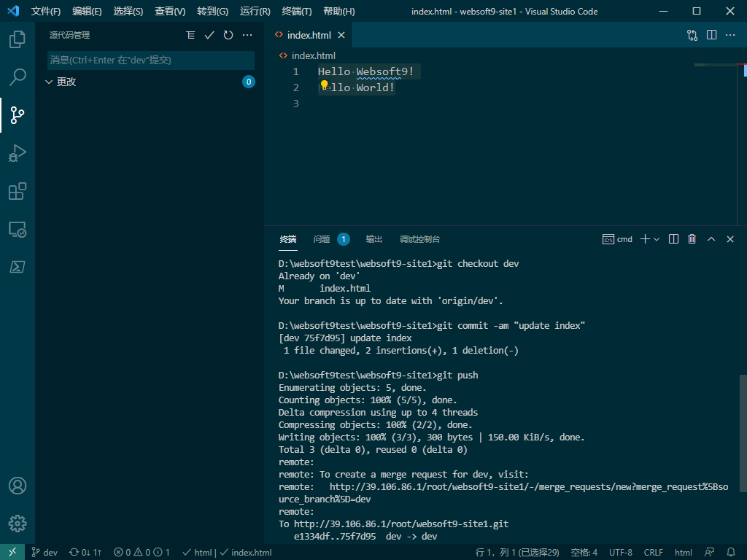Viewport: 747px width, 560px height.
Task: Click the dev branch in status bar
Action: [44, 553]
